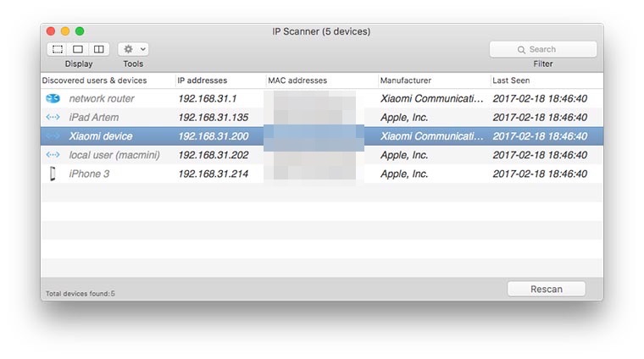
Task: Switch to single-pane display mode
Action: (x=78, y=49)
